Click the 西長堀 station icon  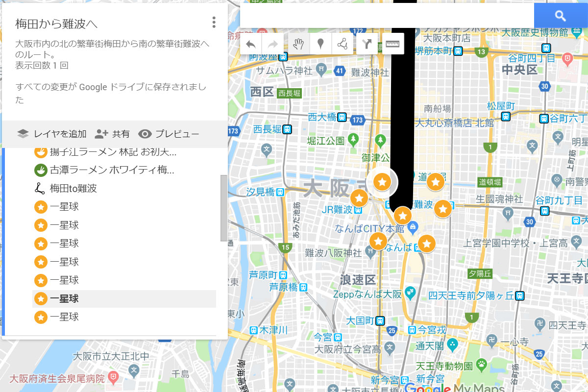[x=287, y=129]
